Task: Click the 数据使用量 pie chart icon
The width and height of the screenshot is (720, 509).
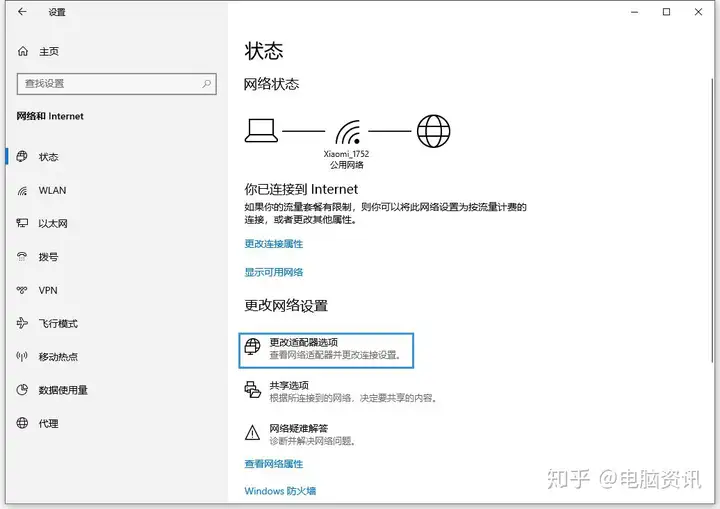Action: (22, 390)
